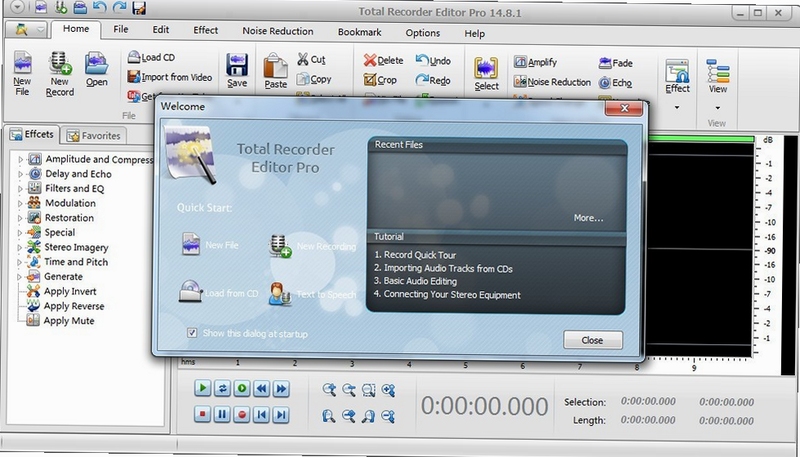The height and width of the screenshot is (457, 800).
Task: Click the red Stop transport button
Action: (x=202, y=414)
